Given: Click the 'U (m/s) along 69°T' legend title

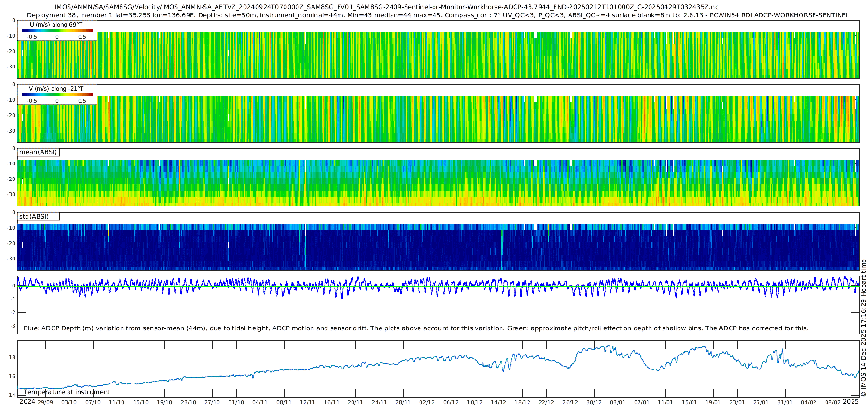Looking at the screenshot, I should [56, 24].
